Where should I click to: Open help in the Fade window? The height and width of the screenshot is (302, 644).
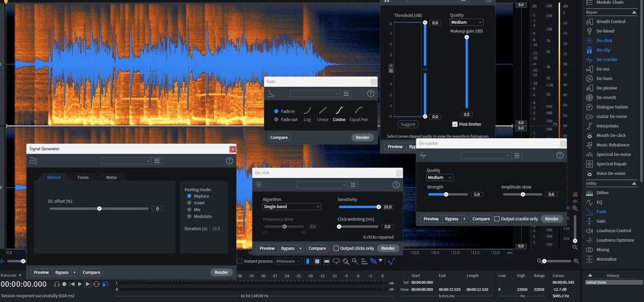[x=371, y=93]
